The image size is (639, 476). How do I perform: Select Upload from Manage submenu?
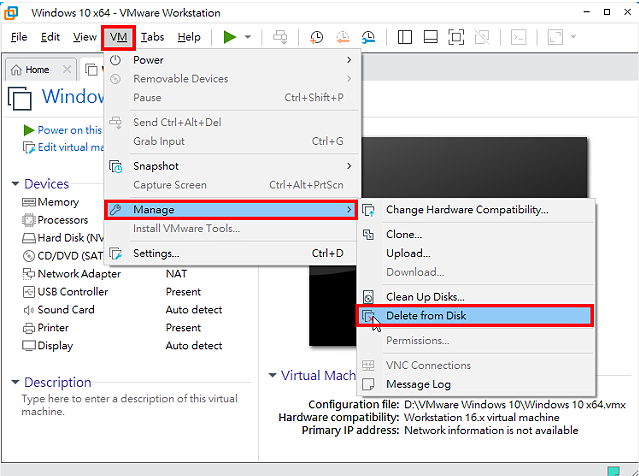click(476, 253)
